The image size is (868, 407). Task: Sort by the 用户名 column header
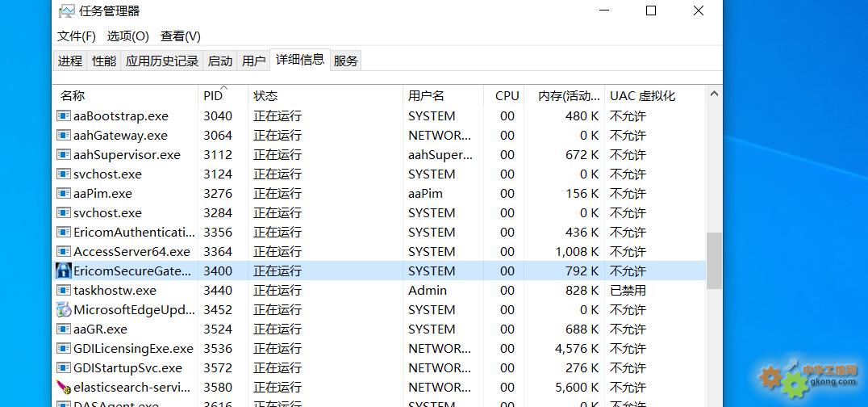tap(444, 96)
